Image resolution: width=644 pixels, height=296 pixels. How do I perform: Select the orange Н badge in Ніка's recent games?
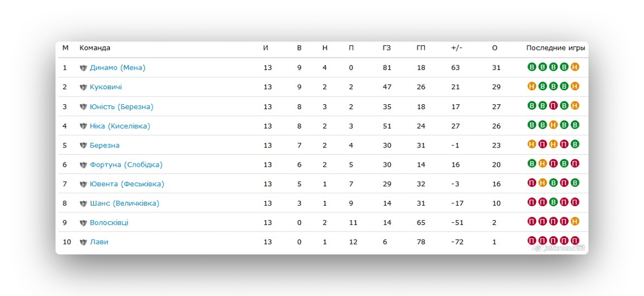[x=554, y=125]
